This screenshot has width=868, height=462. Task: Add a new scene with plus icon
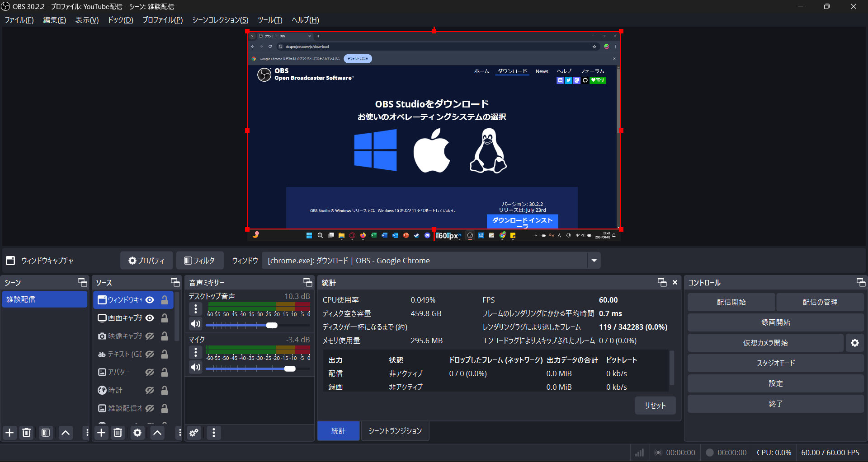pyautogui.click(x=9, y=433)
